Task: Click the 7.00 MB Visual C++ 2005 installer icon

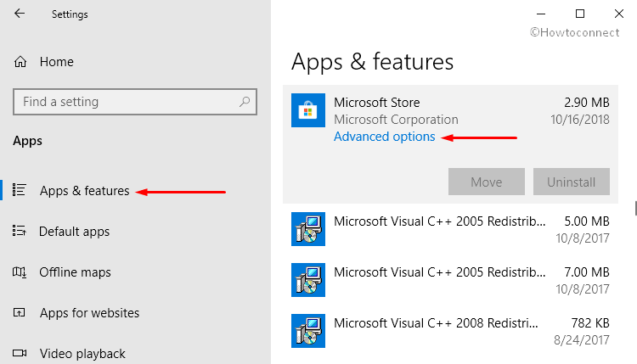Action: [x=308, y=280]
